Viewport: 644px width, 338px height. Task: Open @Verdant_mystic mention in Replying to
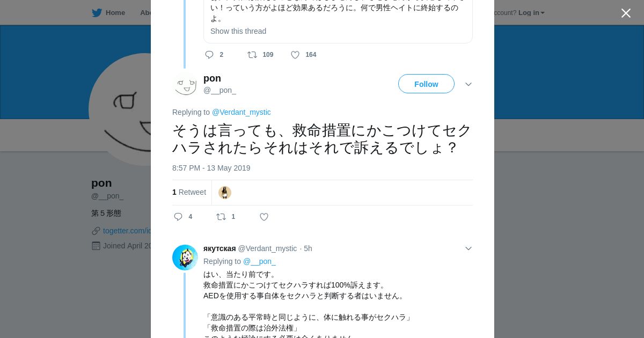coord(241,112)
